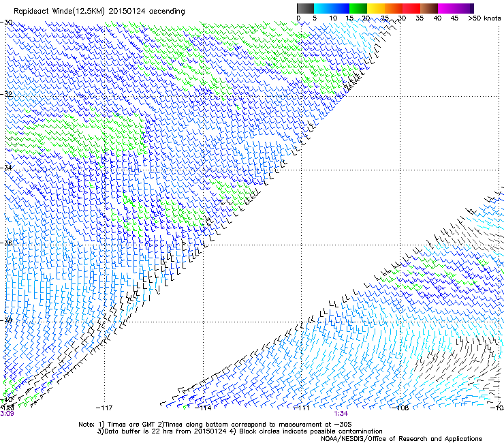Click the '>50 knots' legend label
The image size is (504, 443).
pyautogui.click(x=484, y=18)
